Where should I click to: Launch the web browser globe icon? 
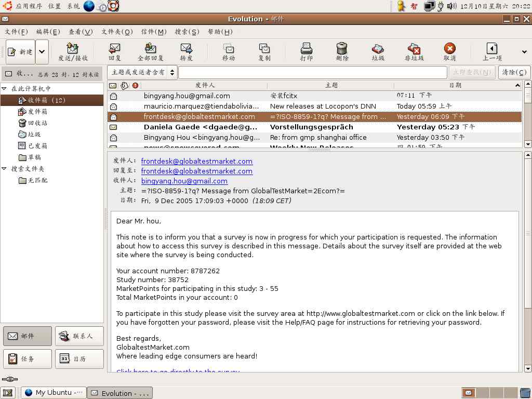pos(89,6)
